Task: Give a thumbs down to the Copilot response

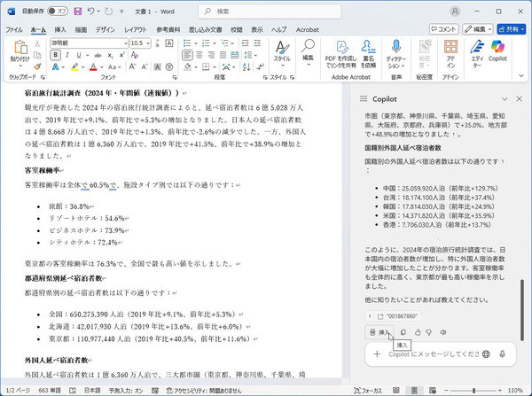Action: point(428,332)
